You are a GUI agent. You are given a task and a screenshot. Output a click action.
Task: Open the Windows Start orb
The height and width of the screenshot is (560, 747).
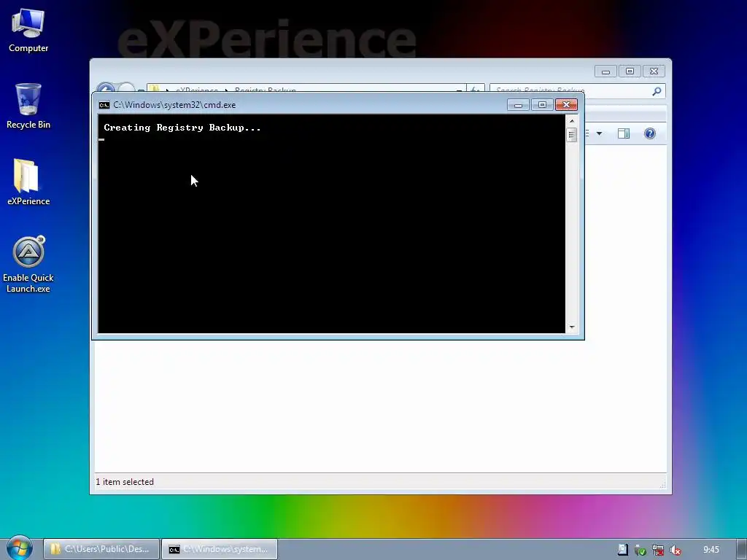click(19, 548)
